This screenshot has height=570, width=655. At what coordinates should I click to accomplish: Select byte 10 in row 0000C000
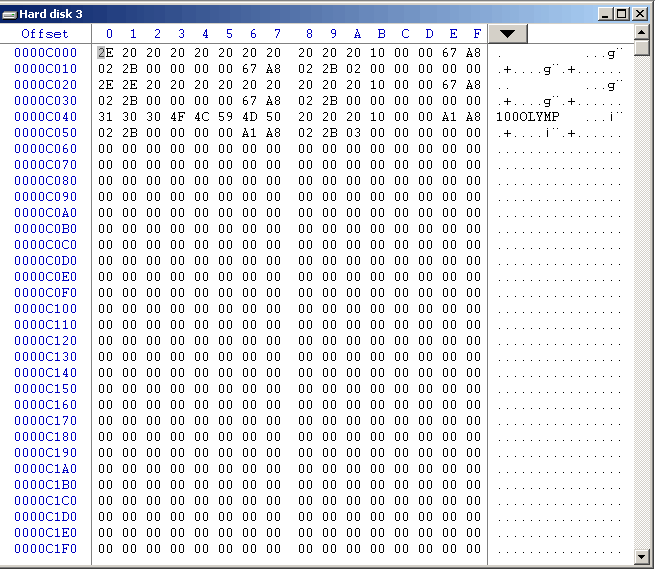377,53
